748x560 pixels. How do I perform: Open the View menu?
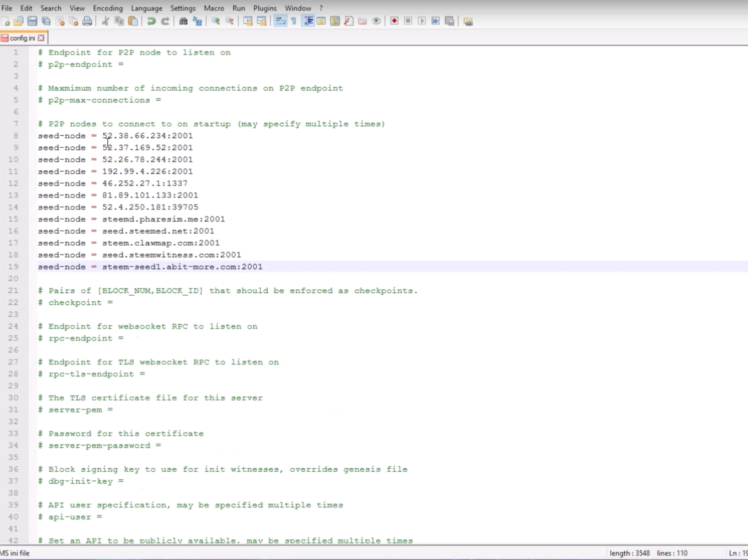pos(77,8)
